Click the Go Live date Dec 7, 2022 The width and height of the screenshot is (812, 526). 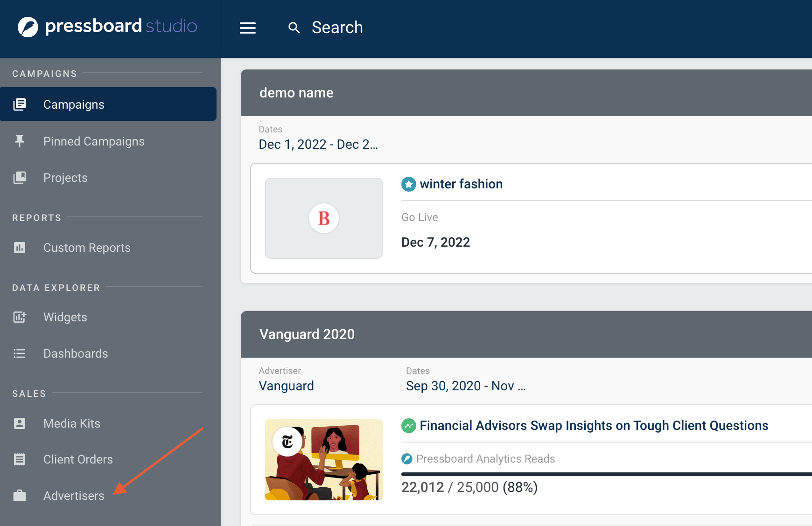pos(436,242)
